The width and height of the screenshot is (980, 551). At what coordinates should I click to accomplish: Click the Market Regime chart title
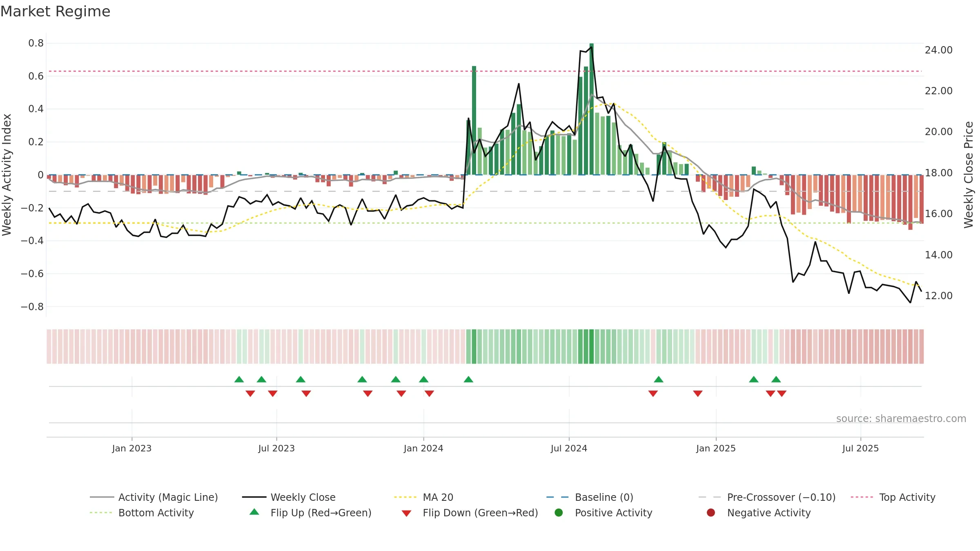55,11
